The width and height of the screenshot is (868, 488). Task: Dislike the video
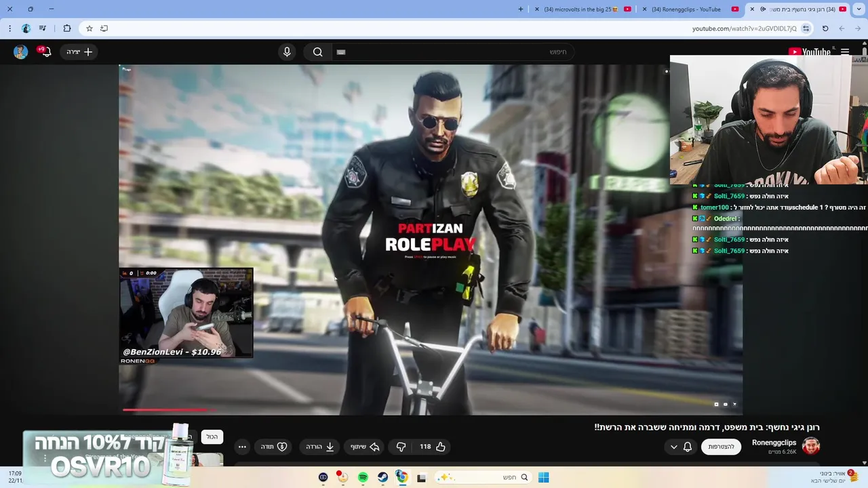point(401,447)
